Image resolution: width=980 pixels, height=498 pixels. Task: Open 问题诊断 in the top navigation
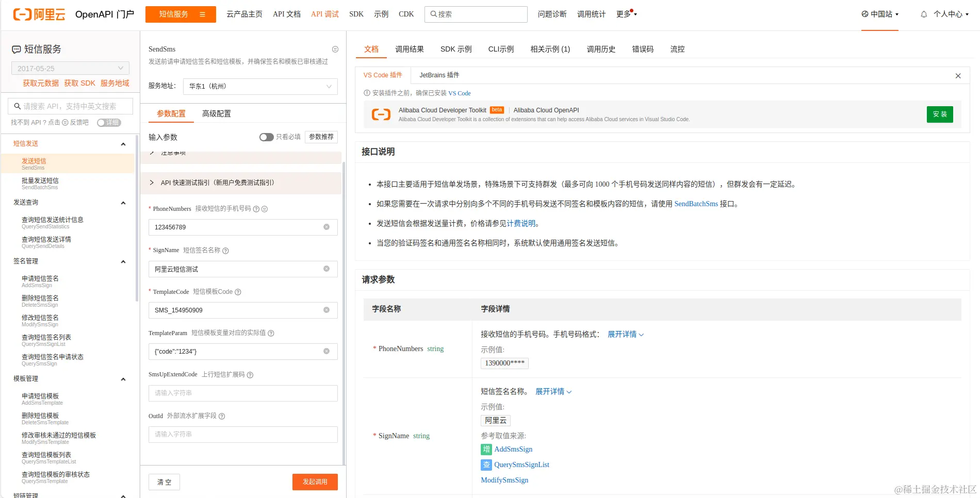click(552, 14)
